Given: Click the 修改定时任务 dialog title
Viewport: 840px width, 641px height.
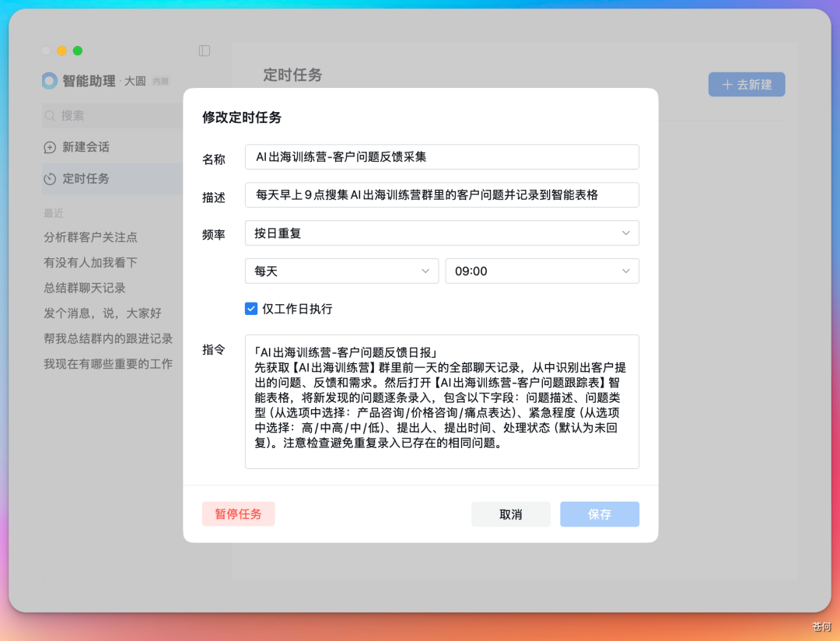Looking at the screenshot, I should click(x=242, y=117).
